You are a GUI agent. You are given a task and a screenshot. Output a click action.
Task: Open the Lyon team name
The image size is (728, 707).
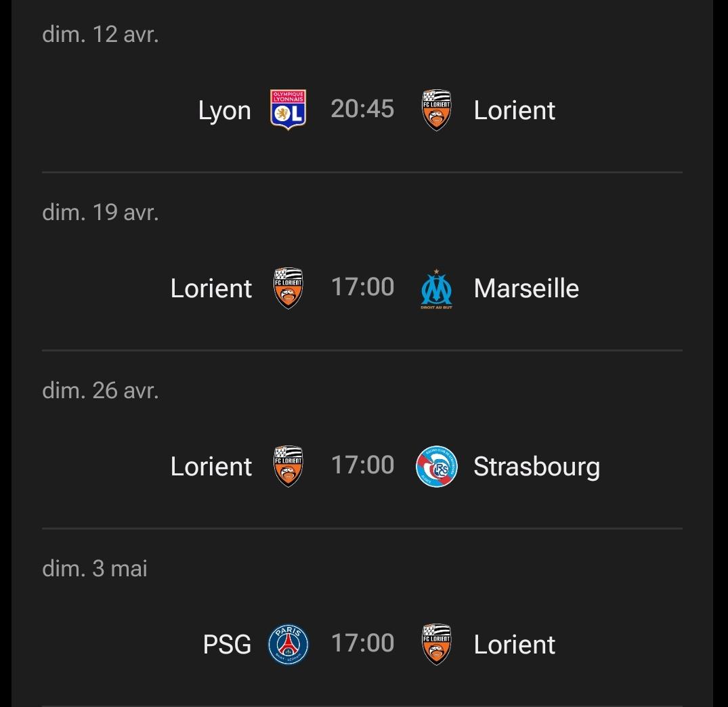point(224,110)
